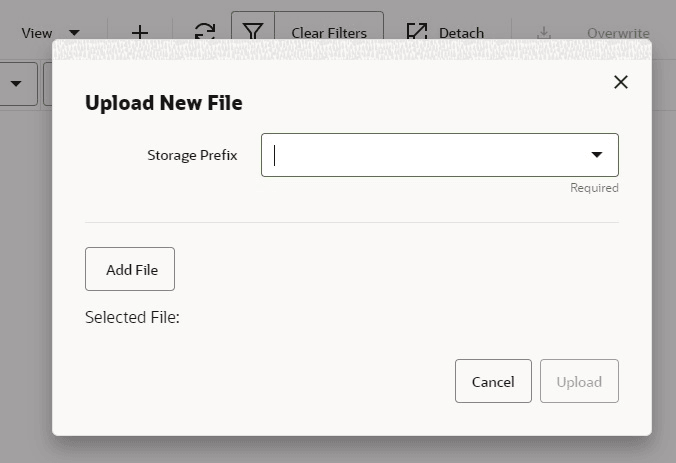Click the Detach label in toolbar
This screenshot has height=463, width=676.
461,33
